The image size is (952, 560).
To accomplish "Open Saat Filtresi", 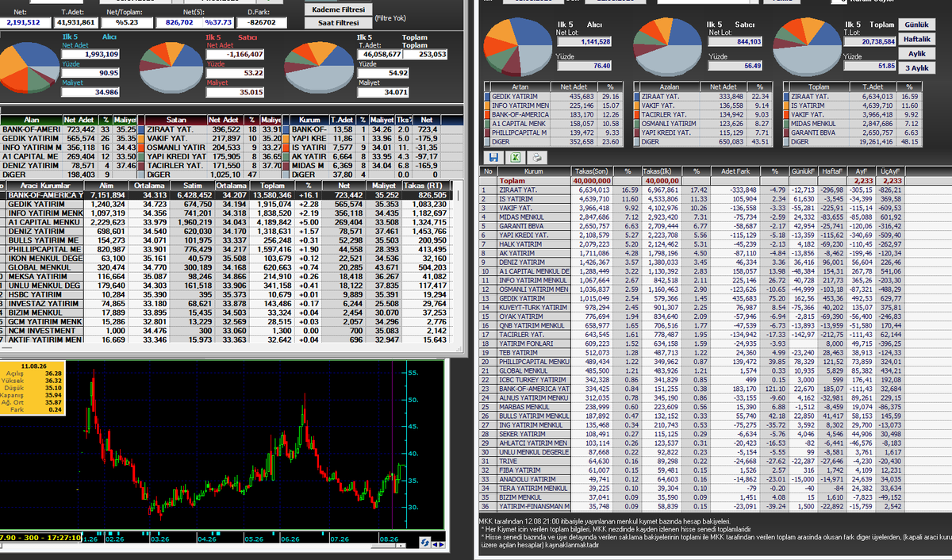I will pyautogui.click(x=338, y=23).
